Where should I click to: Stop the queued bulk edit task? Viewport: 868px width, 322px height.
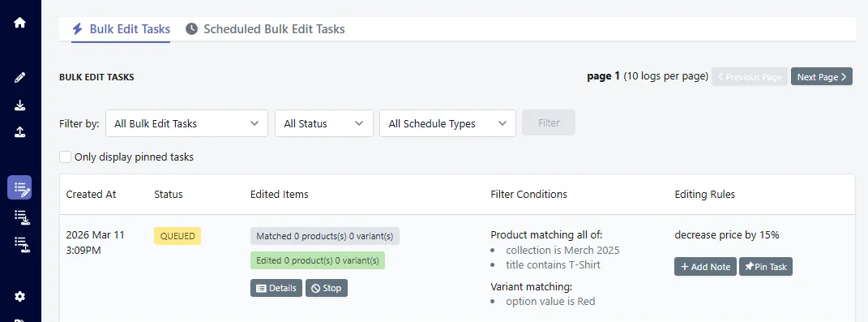pyautogui.click(x=327, y=288)
